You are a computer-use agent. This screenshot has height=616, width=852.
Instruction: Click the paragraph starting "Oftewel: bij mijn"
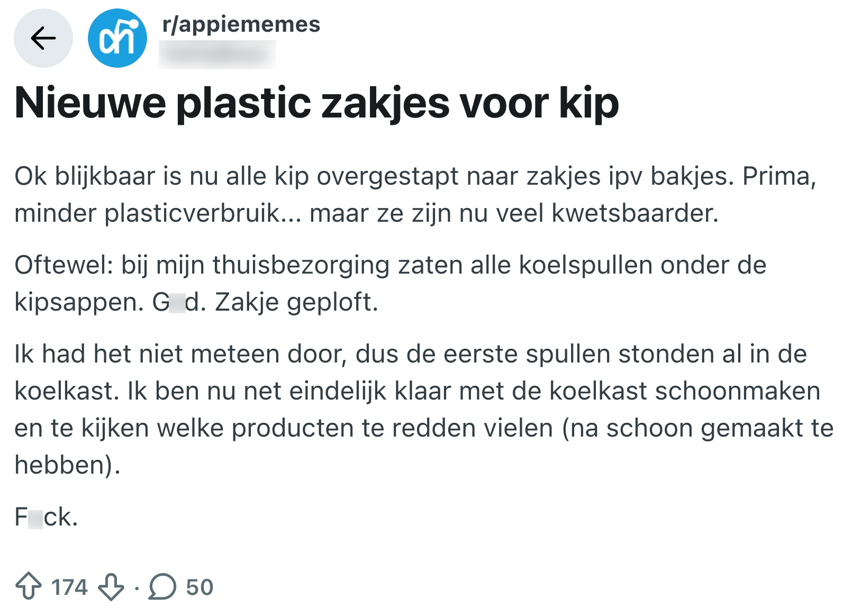click(390, 283)
